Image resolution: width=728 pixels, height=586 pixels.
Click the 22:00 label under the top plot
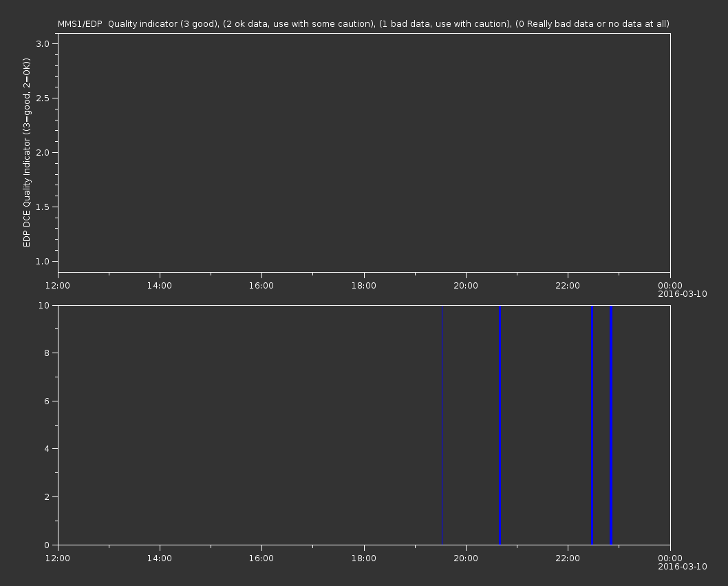(x=568, y=285)
